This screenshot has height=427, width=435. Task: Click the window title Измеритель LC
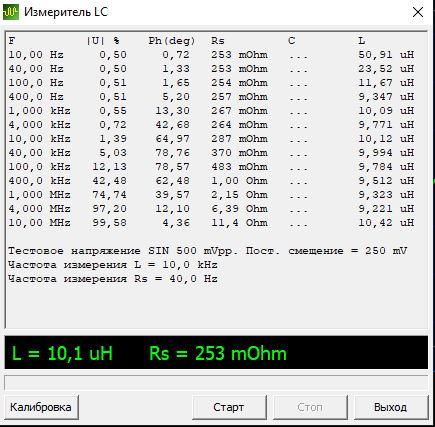pyautogui.click(x=66, y=12)
